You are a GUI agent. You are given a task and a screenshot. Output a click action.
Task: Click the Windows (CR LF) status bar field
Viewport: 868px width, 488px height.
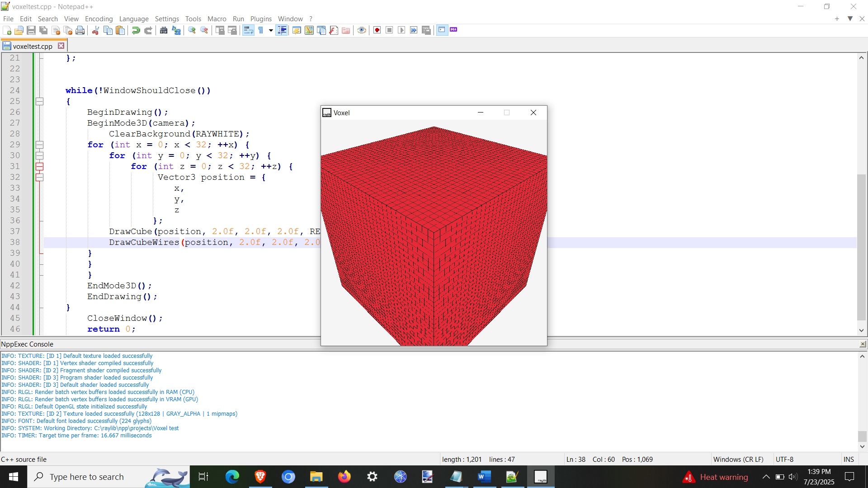738,459
